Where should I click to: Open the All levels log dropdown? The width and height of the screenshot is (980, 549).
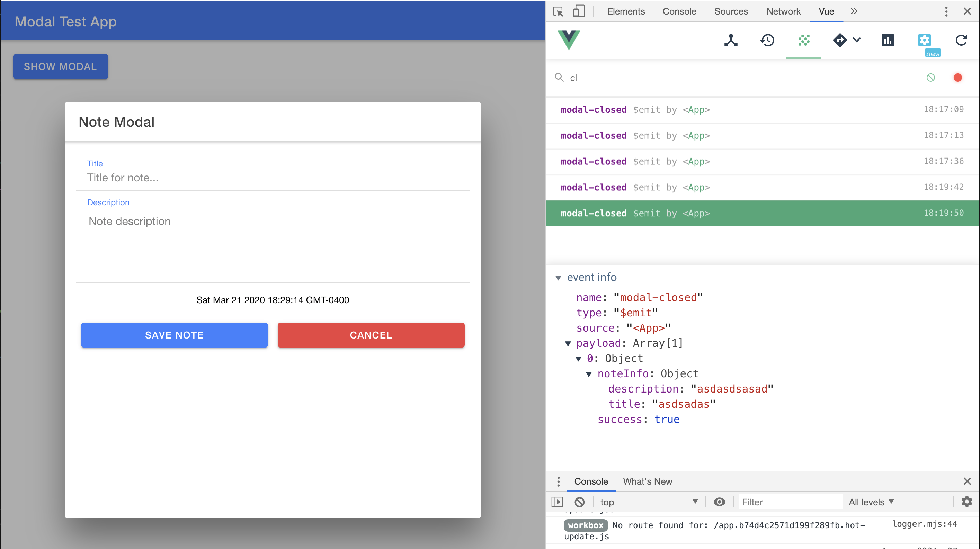click(x=871, y=502)
